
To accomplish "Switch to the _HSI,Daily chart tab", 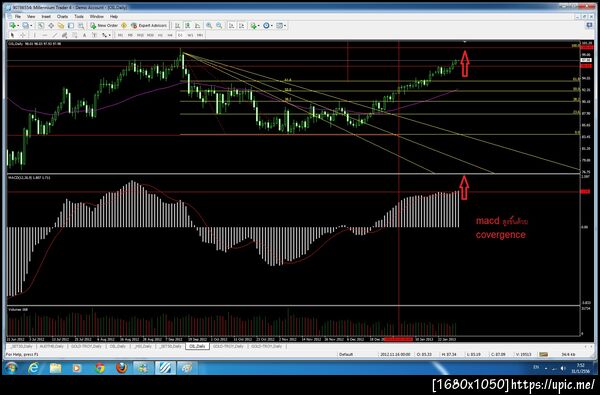I will (x=142, y=346).
